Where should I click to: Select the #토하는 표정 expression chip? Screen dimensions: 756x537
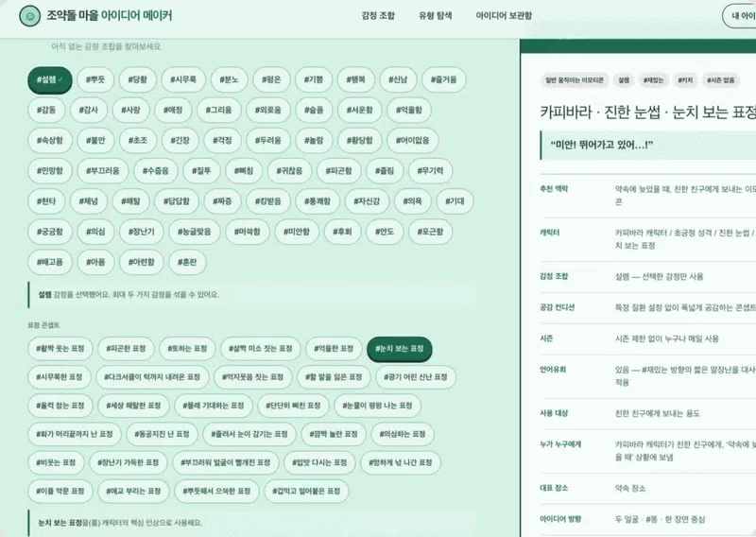click(x=187, y=348)
